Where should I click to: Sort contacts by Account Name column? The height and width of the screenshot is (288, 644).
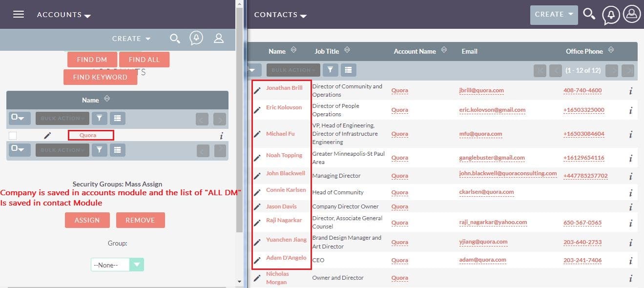(444, 51)
